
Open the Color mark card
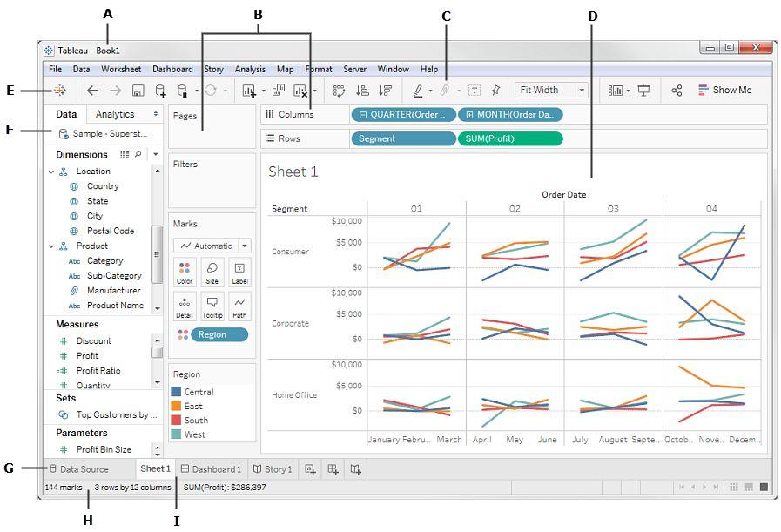click(x=185, y=273)
